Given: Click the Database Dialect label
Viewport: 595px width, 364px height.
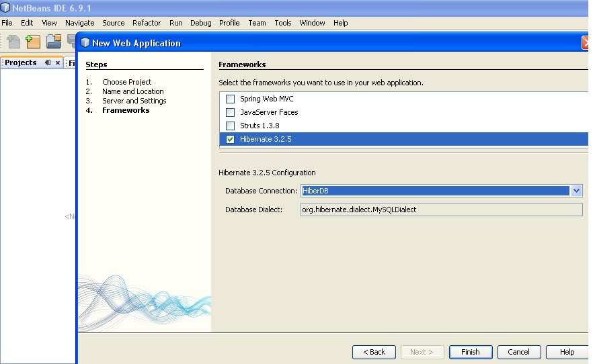Looking at the screenshot, I should coord(253,210).
